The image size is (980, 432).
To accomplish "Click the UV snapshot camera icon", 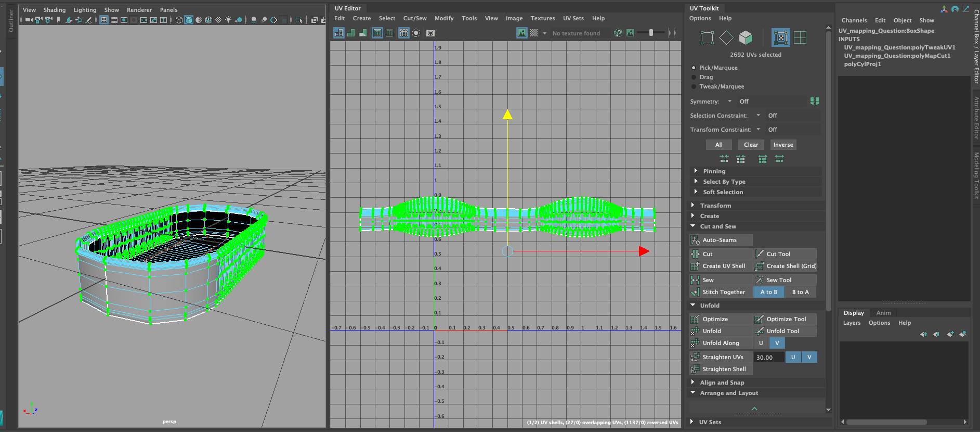I will [x=430, y=33].
